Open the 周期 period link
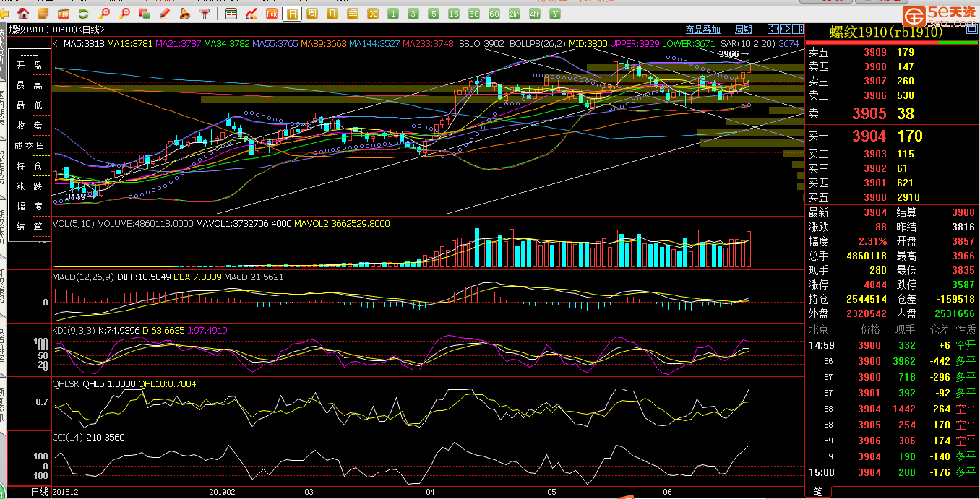The image size is (980, 499). [x=744, y=30]
